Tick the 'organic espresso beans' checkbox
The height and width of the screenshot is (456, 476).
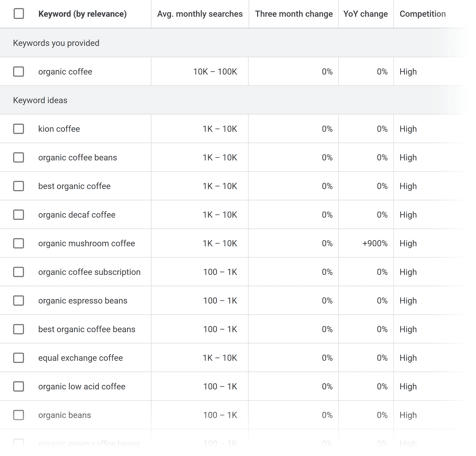(x=18, y=301)
